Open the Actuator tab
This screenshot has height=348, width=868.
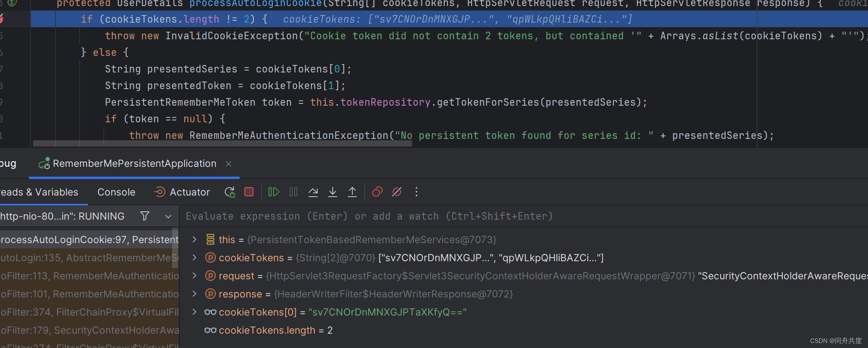(182, 192)
